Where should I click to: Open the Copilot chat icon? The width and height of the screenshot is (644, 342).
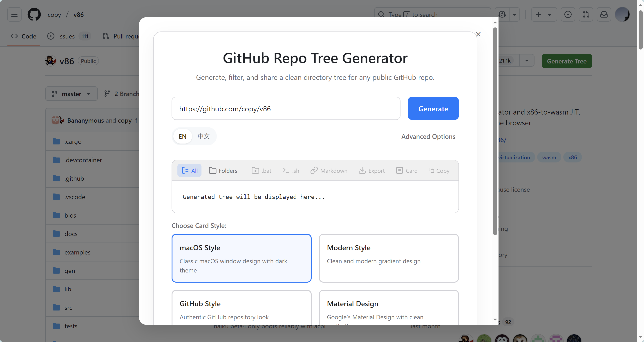502,14
